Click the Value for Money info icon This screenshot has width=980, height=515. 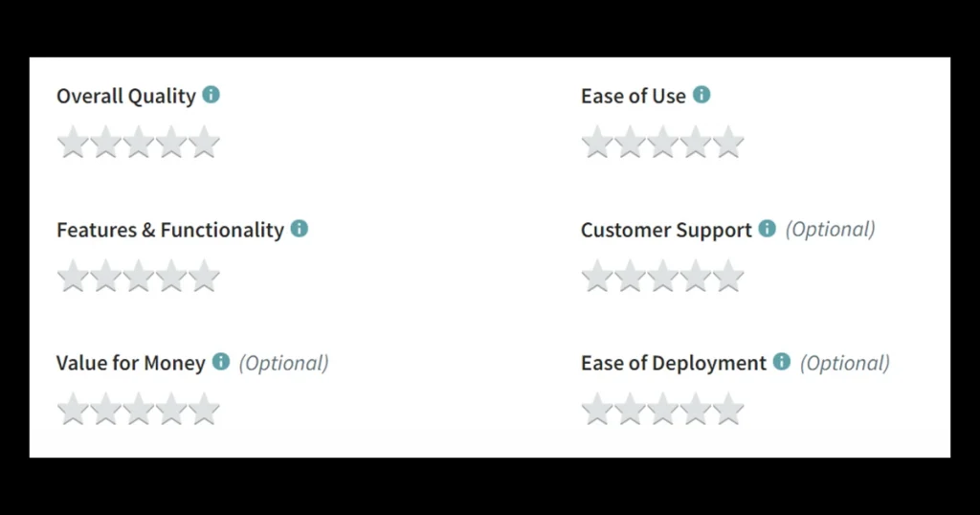221,362
